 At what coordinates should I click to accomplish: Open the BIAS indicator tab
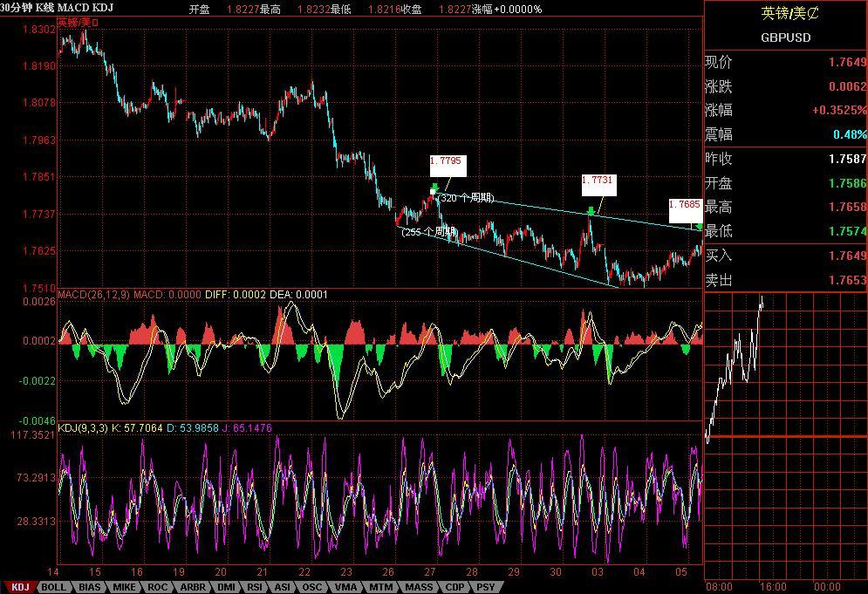coord(90,587)
